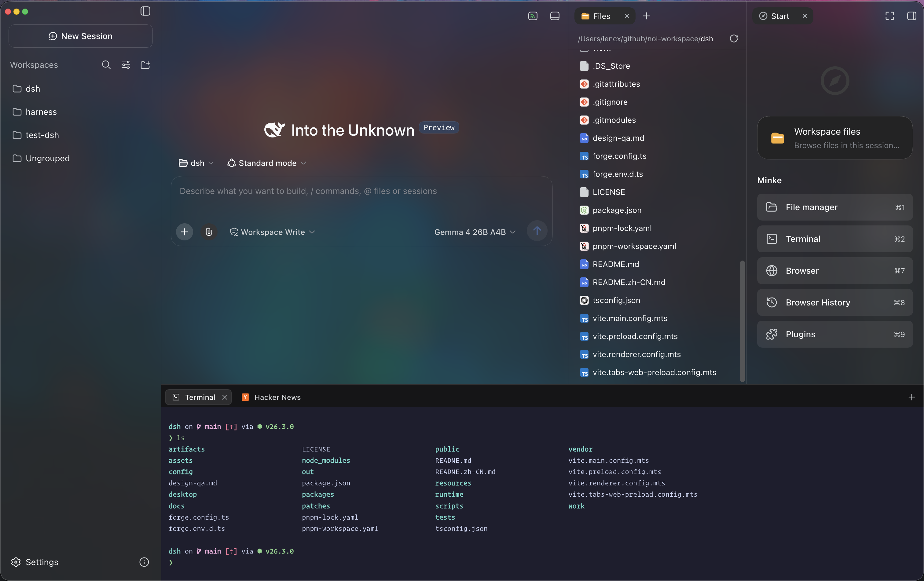Select the Start tab
The width and height of the screenshot is (924, 581).
tap(783, 16)
